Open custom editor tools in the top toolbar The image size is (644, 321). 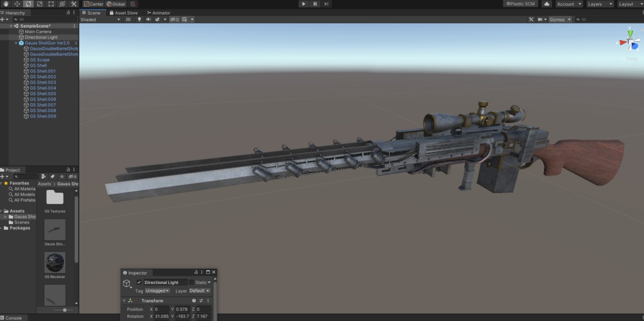coord(74,4)
